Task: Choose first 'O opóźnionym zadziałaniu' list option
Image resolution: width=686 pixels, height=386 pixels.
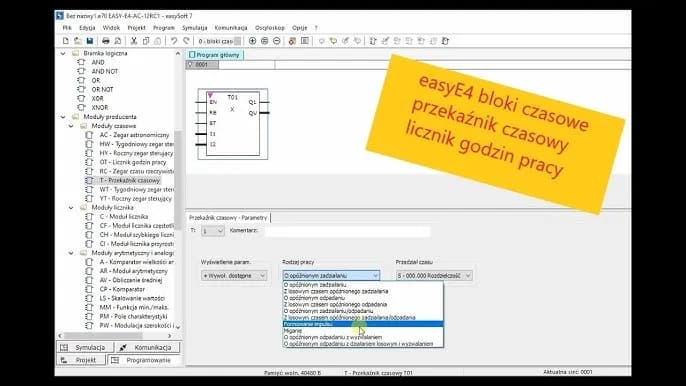Action: click(x=363, y=285)
